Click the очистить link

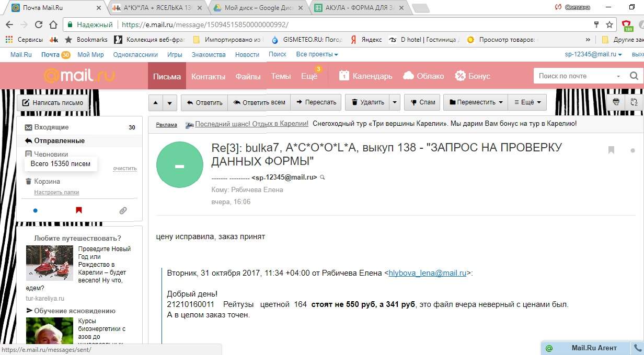[125, 169]
